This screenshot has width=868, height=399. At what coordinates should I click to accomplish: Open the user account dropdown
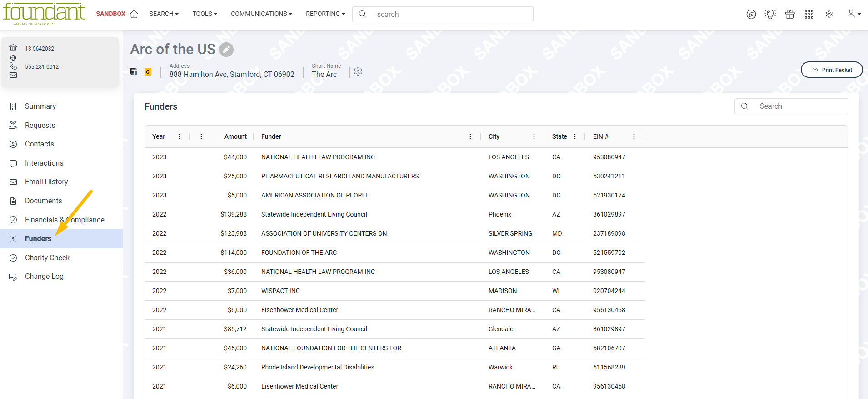click(x=854, y=14)
